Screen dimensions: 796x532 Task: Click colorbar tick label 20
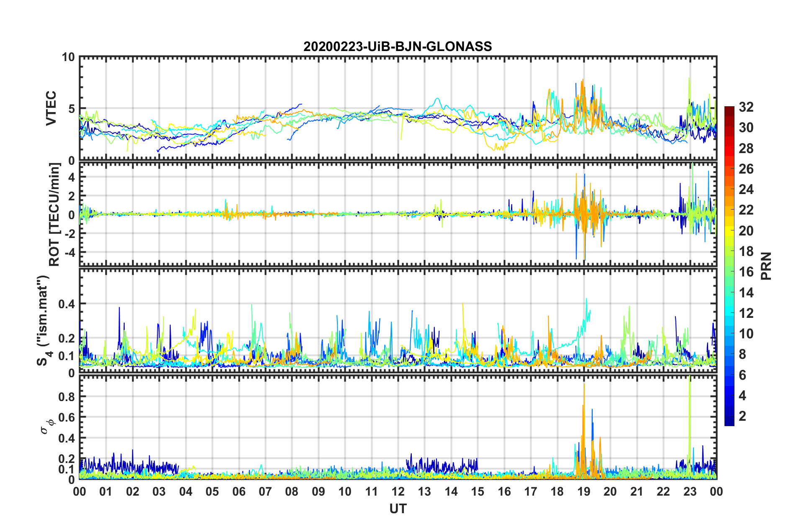[x=746, y=231]
